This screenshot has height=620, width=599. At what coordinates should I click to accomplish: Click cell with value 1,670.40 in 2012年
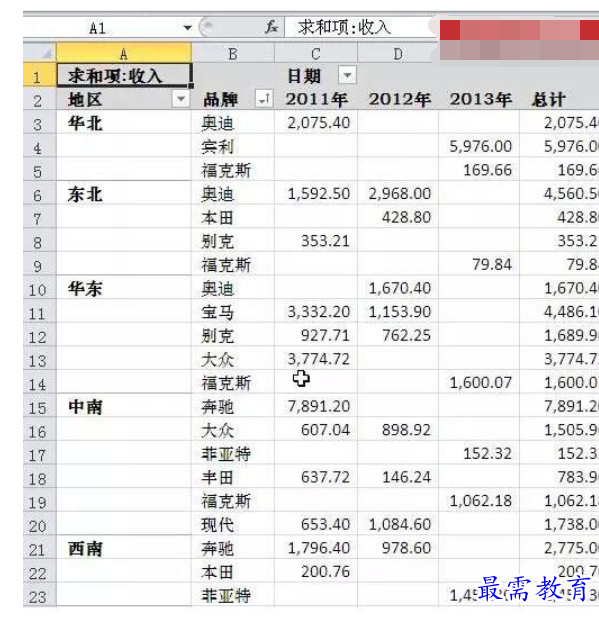(398, 288)
